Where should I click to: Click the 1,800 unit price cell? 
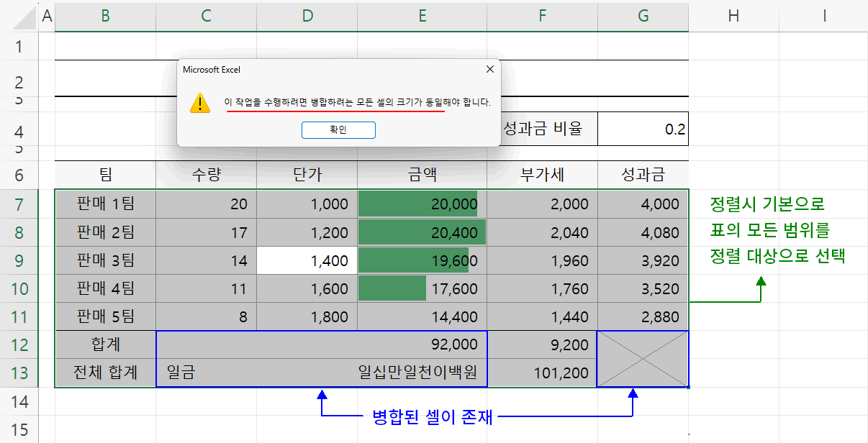point(307,316)
